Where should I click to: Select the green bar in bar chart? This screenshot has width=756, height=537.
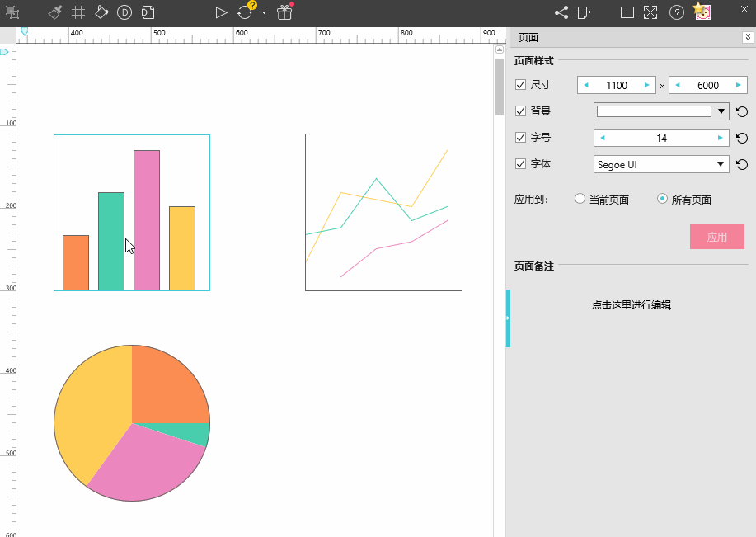[x=111, y=241]
